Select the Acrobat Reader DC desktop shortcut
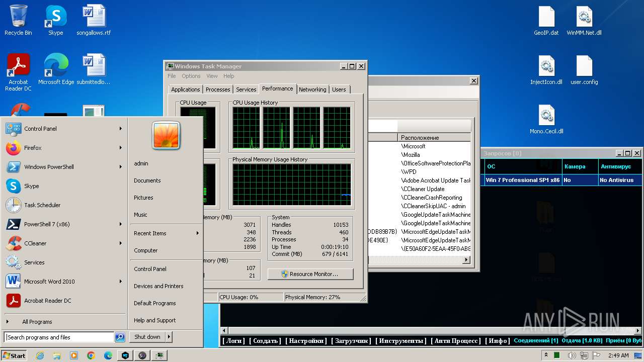The height and width of the screenshot is (362, 644). (x=18, y=72)
